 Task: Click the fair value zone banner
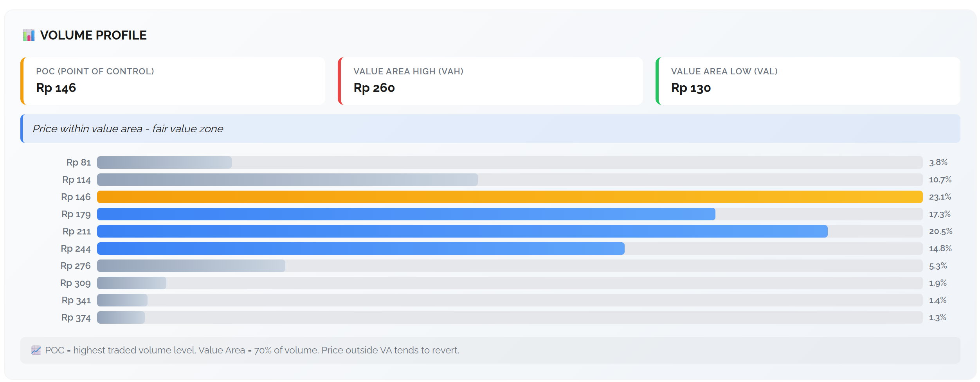(x=490, y=129)
